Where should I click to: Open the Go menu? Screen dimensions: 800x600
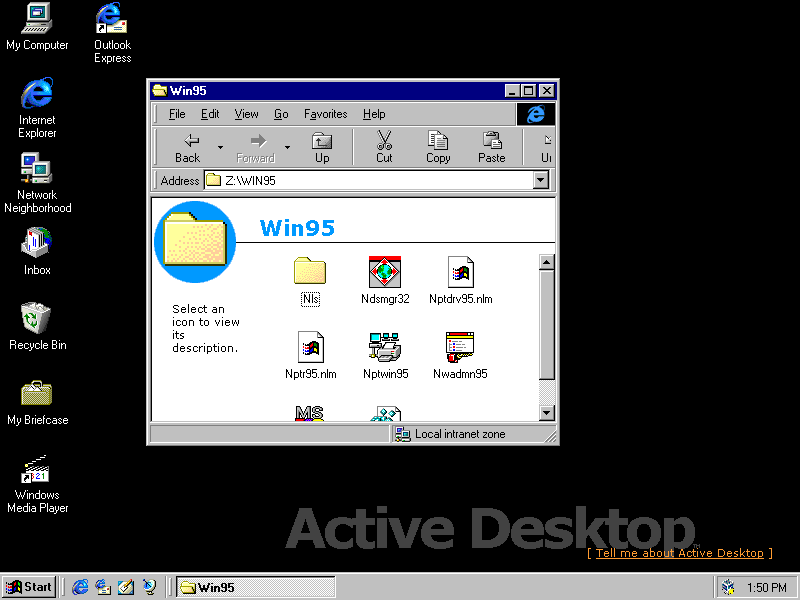281,114
